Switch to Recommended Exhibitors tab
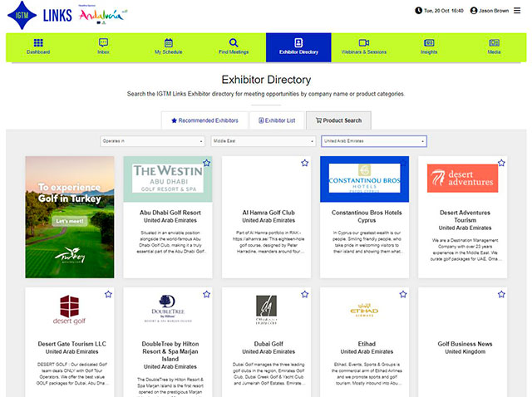Viewport: 532px width, 397px height. pyautogui.click(x=205, y=120)
